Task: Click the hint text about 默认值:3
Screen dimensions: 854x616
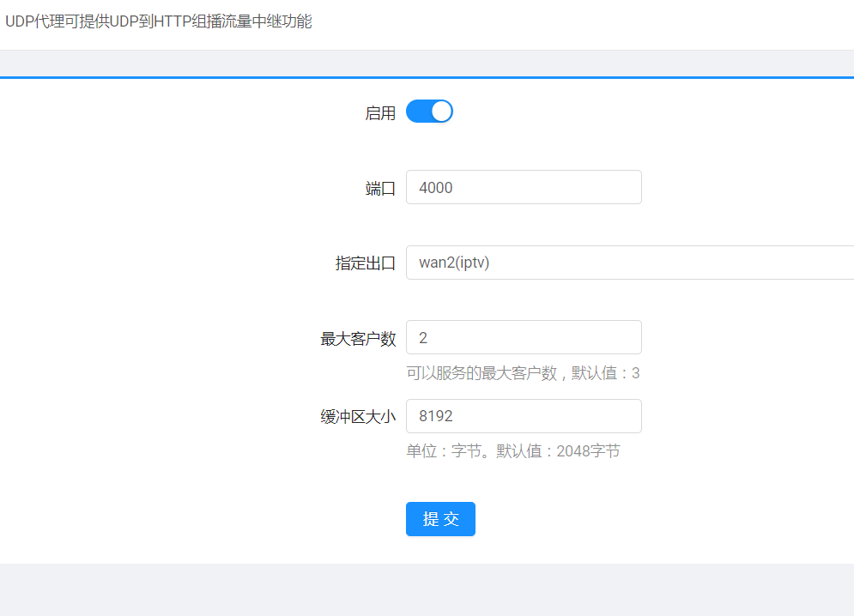Action: [x=523, y=373]
